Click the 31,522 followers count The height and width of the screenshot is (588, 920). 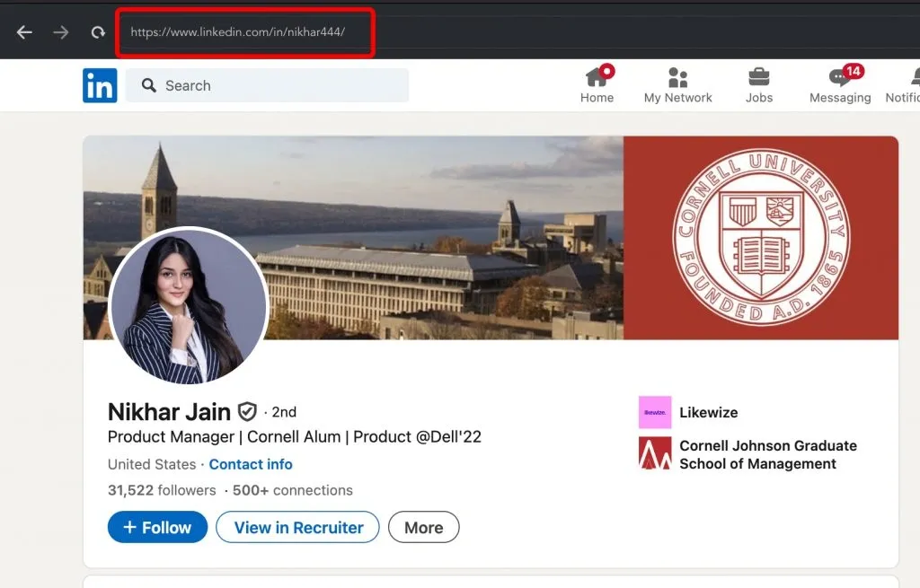coord(162,490)
